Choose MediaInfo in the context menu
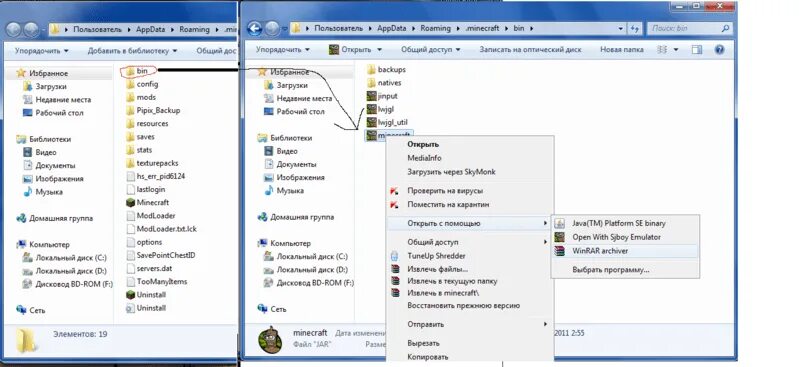This screenshot has width=800, height=367. click(424, 158)
